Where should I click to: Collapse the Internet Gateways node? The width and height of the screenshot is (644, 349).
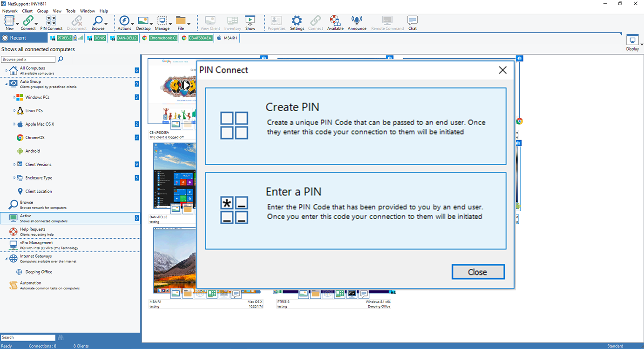(7, 258)
